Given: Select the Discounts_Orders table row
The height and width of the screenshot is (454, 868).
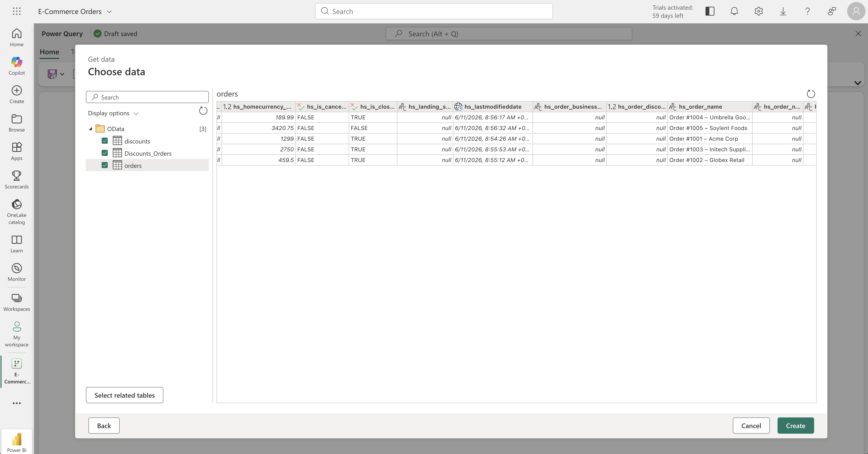Looking at the screenshot, I should (x=147, y=153).
